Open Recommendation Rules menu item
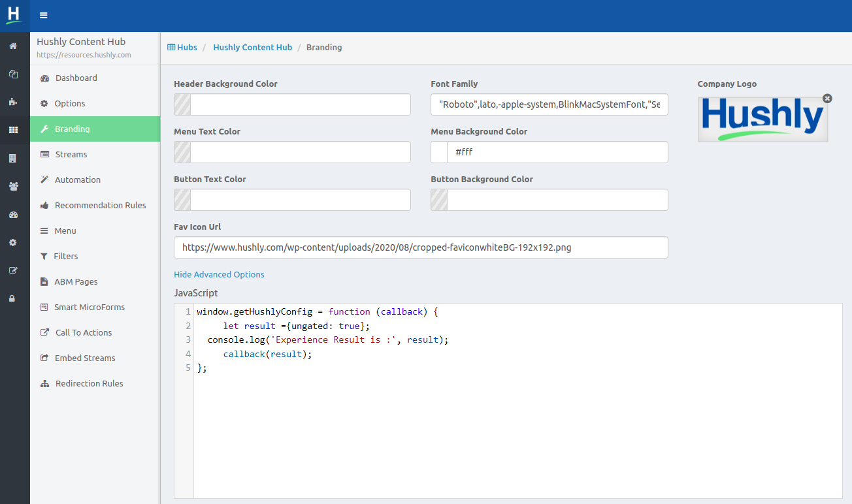852x504 pixels. (95, 205)
